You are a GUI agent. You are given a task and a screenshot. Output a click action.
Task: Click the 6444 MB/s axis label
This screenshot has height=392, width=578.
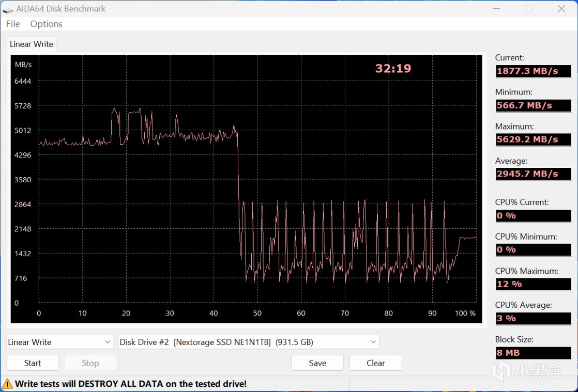coord(23,82)
